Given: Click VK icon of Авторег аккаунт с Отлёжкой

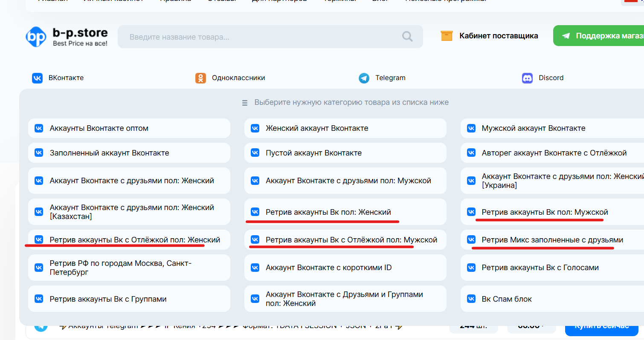Looking at the screenshot, I should coord(471,153).
